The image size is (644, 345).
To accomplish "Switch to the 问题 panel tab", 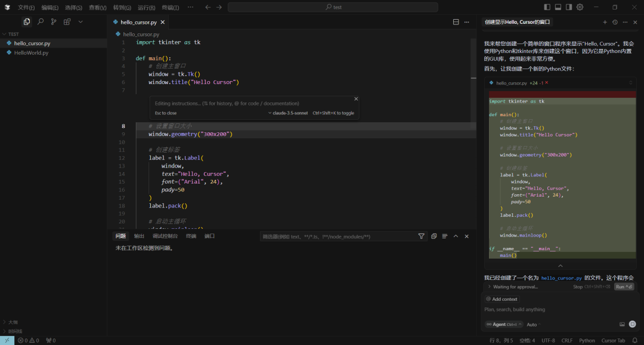I will 120,236.
